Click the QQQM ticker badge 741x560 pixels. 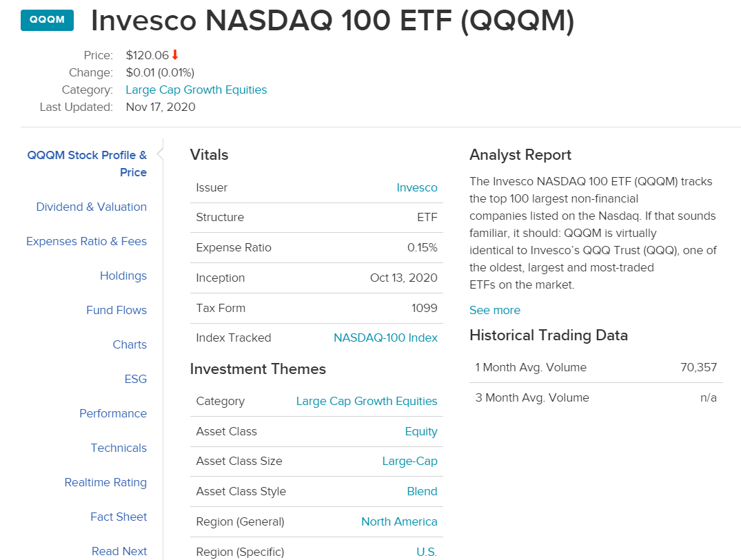pyautogui.click(x=48, y=20)
